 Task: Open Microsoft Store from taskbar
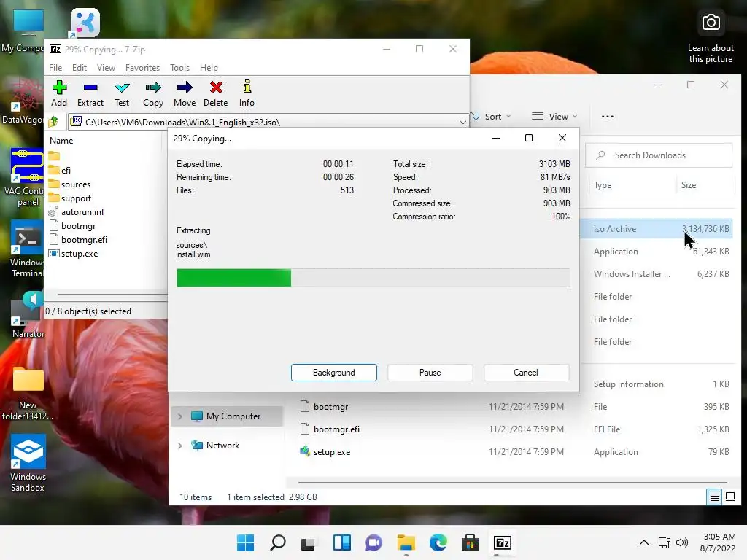coord(471,542)
